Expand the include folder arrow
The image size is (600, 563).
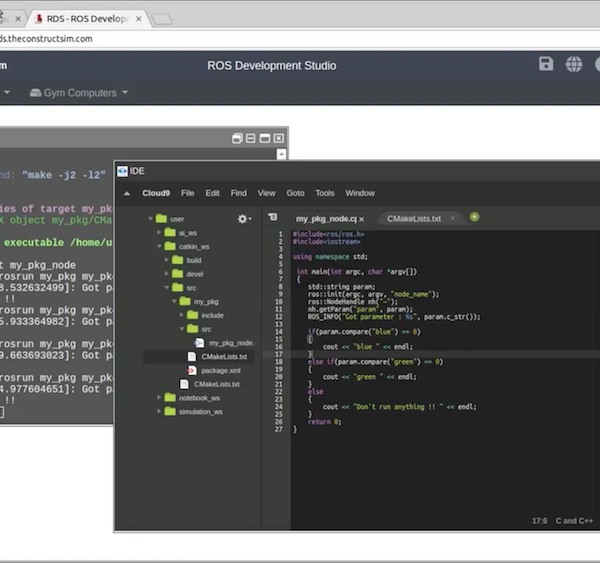click(x=182, y=315)
